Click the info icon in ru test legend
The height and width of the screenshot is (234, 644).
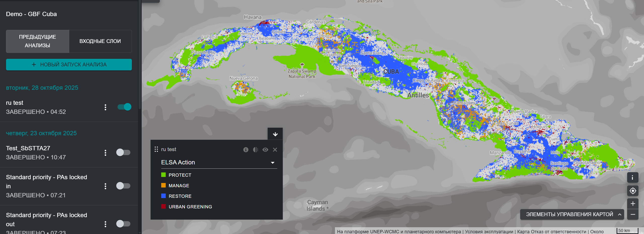[246, 150]
